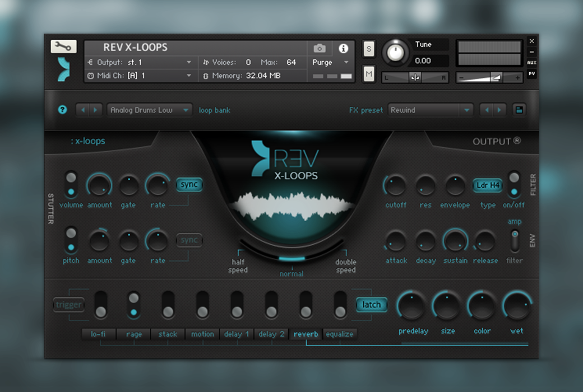The image size is (583, 392).
Task: Toggle the PV button
Action: coord(531,73)
